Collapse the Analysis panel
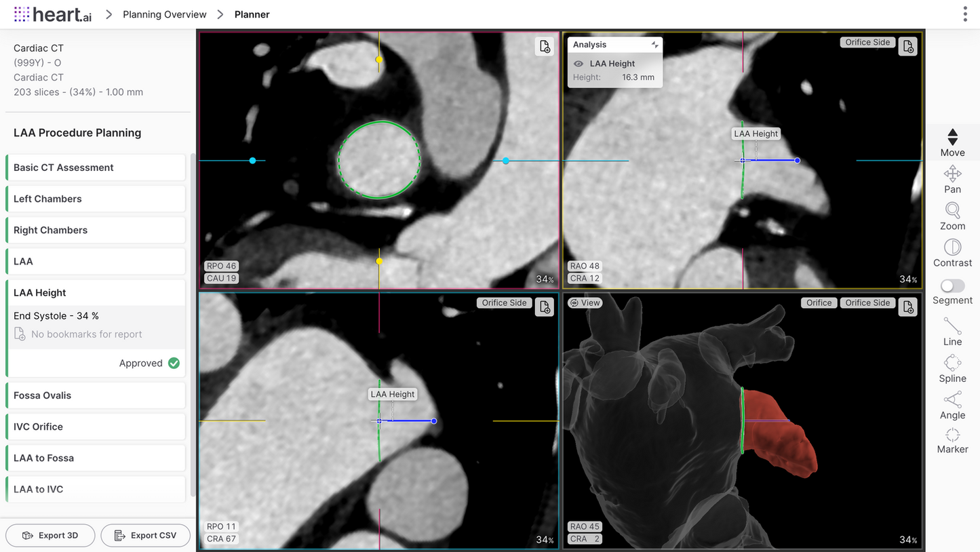The height and width of the screenshot is (552, 980). click(654, 45)
